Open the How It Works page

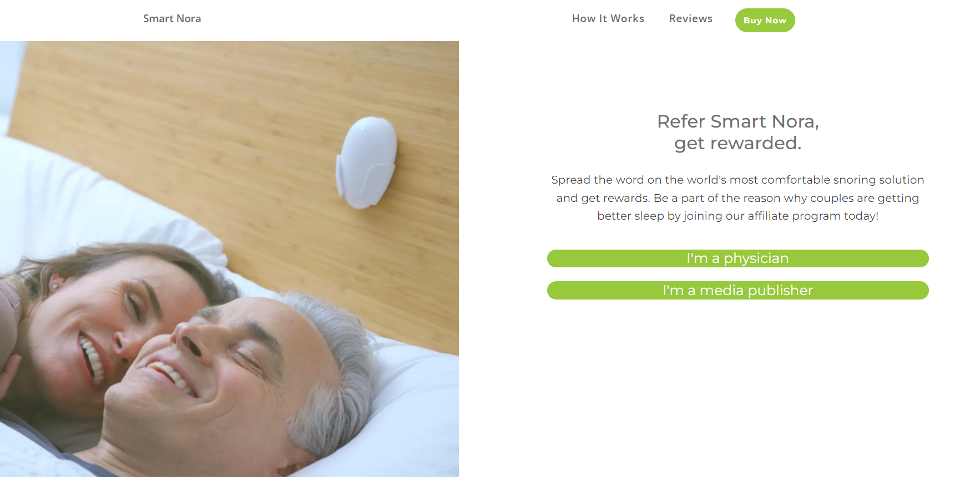(x=608, y=19)
